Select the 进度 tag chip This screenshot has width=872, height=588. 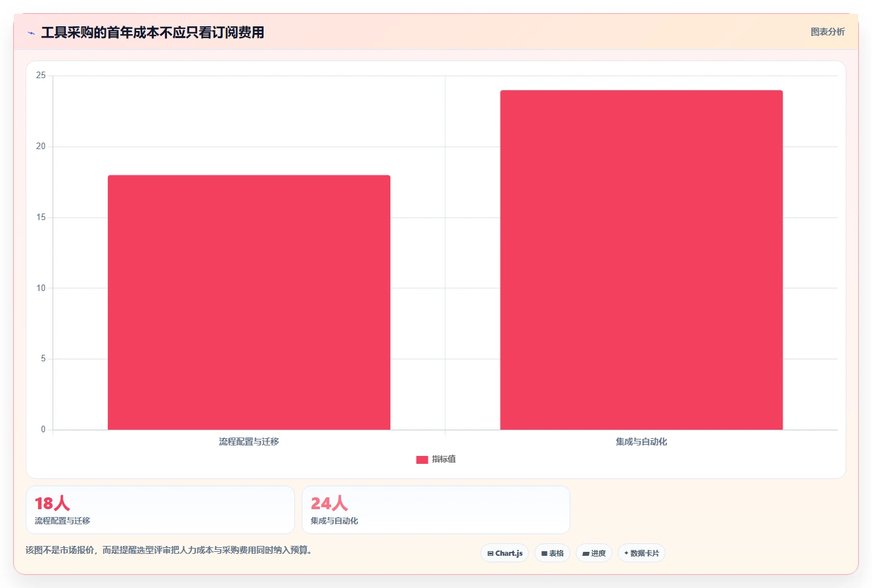click(593, 553)
